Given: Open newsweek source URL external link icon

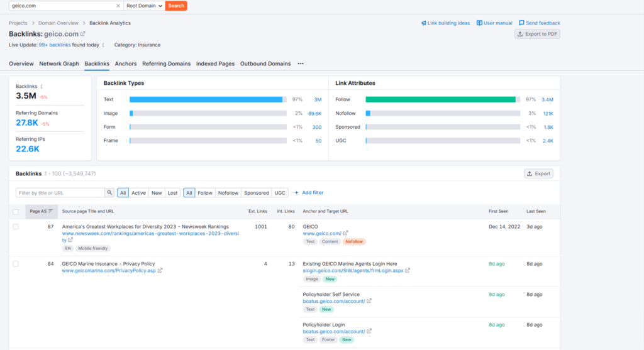Looking at the screenshot, I should 70,240.
